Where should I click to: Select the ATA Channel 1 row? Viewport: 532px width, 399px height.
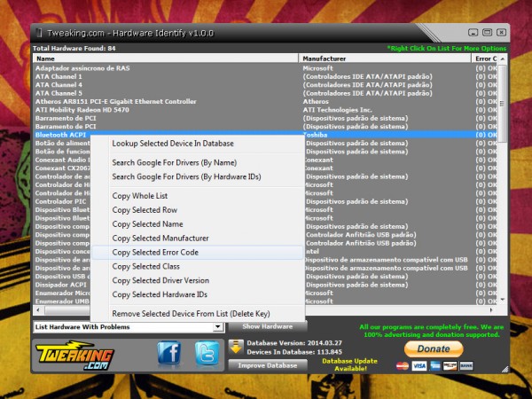pos(264,76)
